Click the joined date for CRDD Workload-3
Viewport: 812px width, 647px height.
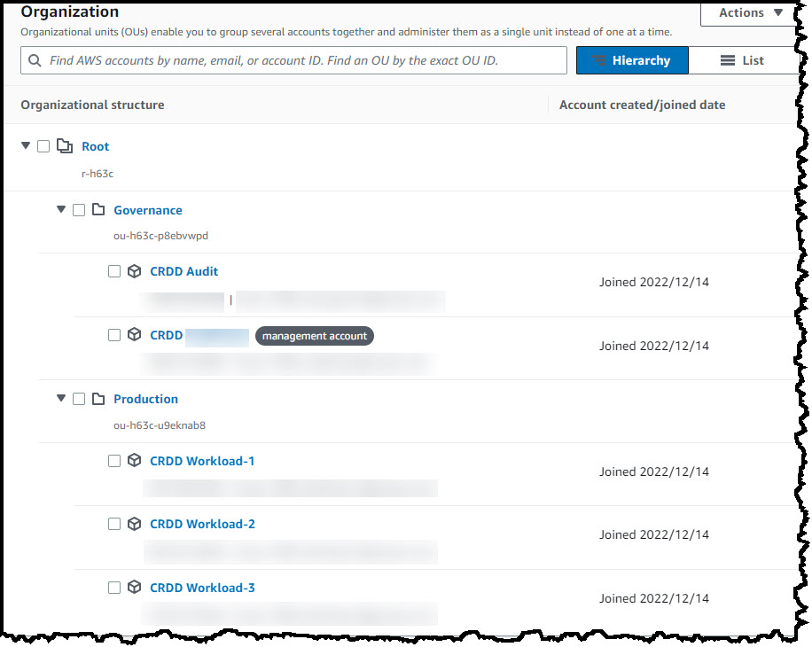tap(654, 598)
